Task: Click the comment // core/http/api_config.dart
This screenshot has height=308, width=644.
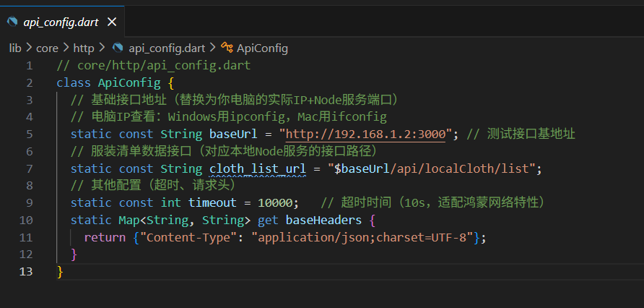Action: 154,66
